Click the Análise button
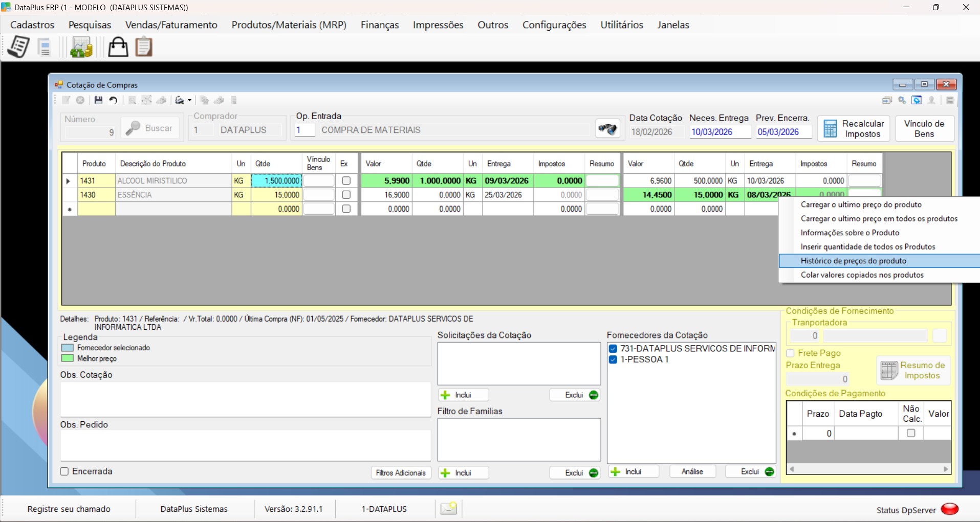Image resolution: width=980 pixels, height=522 pixels. click(x=692, y=471)
